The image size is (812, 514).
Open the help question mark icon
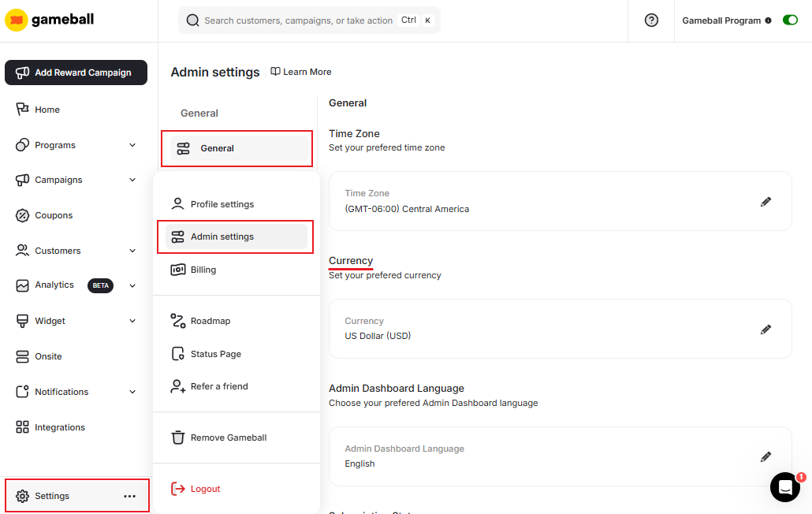651,20
